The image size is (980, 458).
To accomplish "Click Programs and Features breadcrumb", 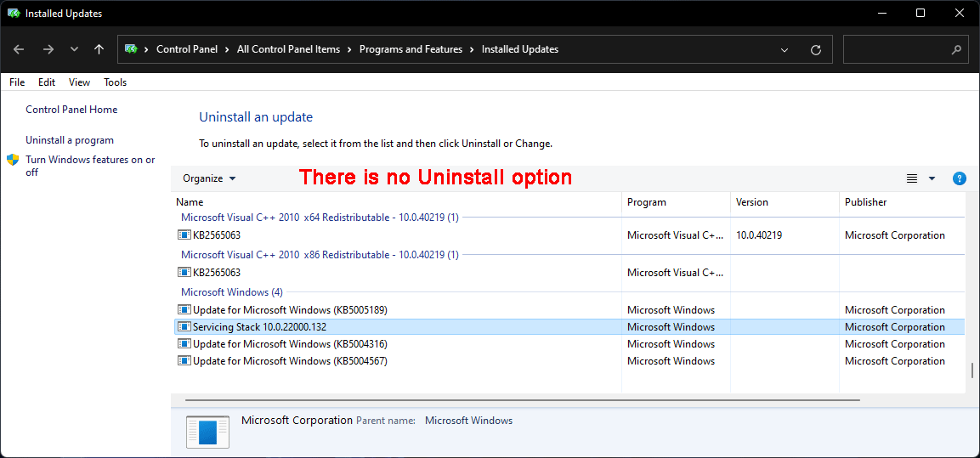I will coord(411,49).
